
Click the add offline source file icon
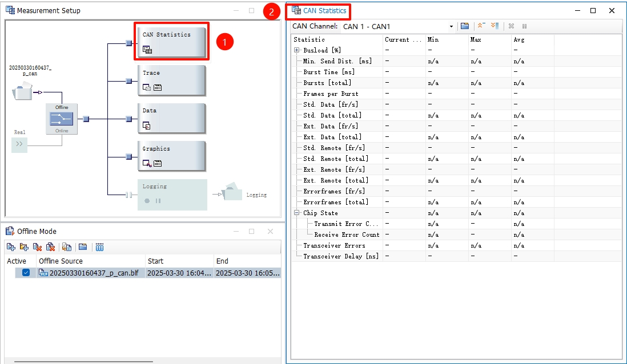11,247
